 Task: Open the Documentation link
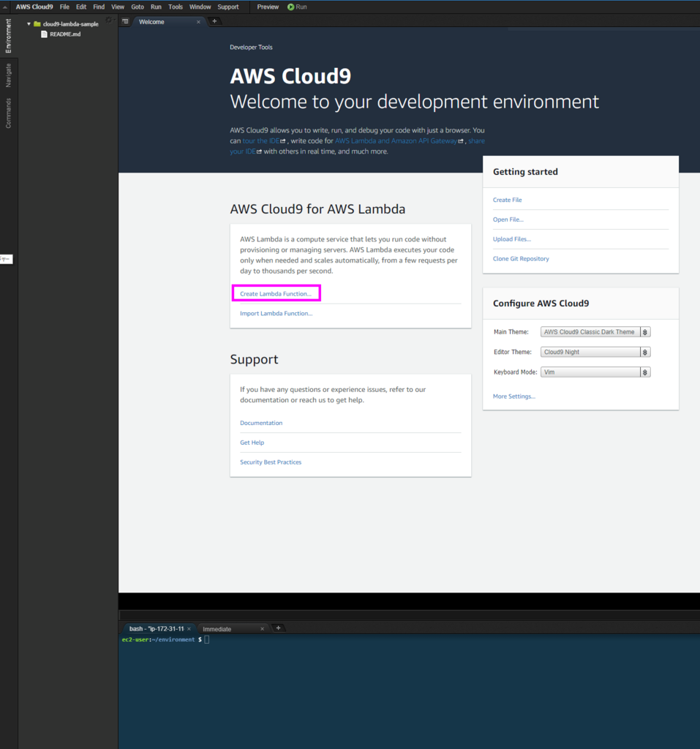(261, 424)
